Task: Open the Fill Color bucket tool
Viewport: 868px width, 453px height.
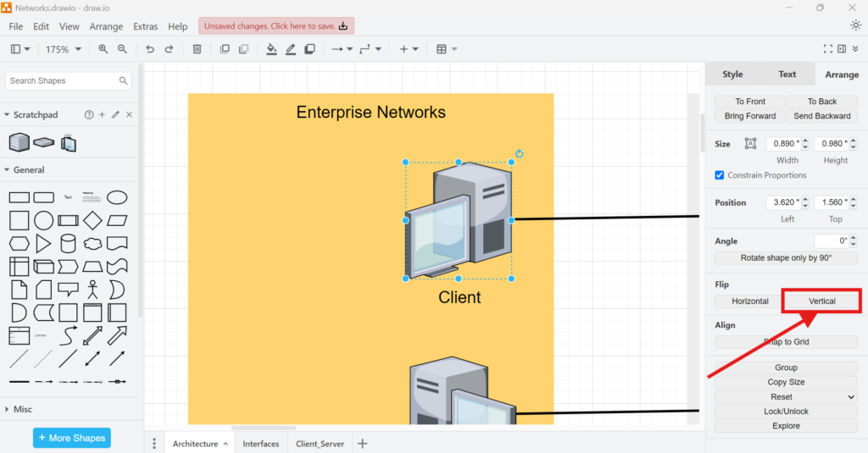Action: click(x=272, y=49)
